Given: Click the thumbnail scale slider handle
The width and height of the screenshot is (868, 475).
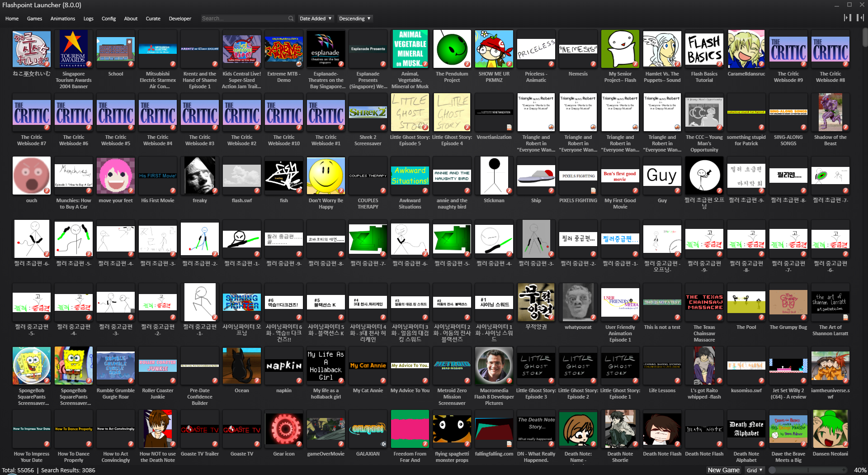Looking at the screenshot, I should click(773, 470).
